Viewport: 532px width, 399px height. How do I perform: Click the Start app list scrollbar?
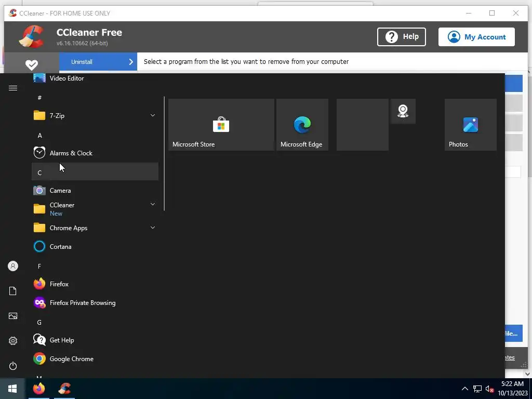pos(164,154)
